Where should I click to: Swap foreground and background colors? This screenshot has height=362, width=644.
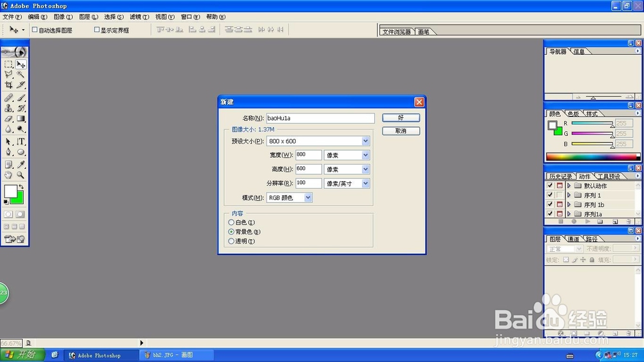[x=21, y=187]
